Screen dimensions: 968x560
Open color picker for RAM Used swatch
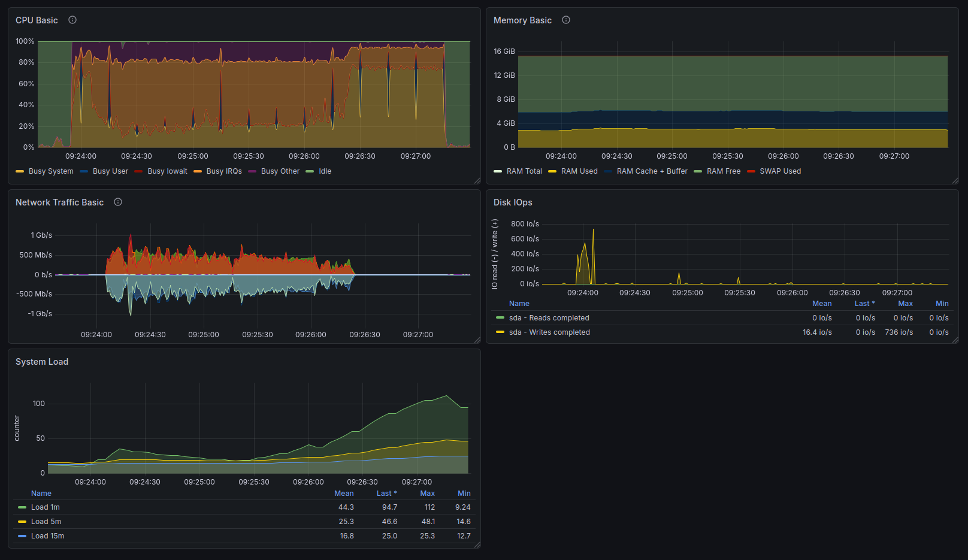[552, 171]
